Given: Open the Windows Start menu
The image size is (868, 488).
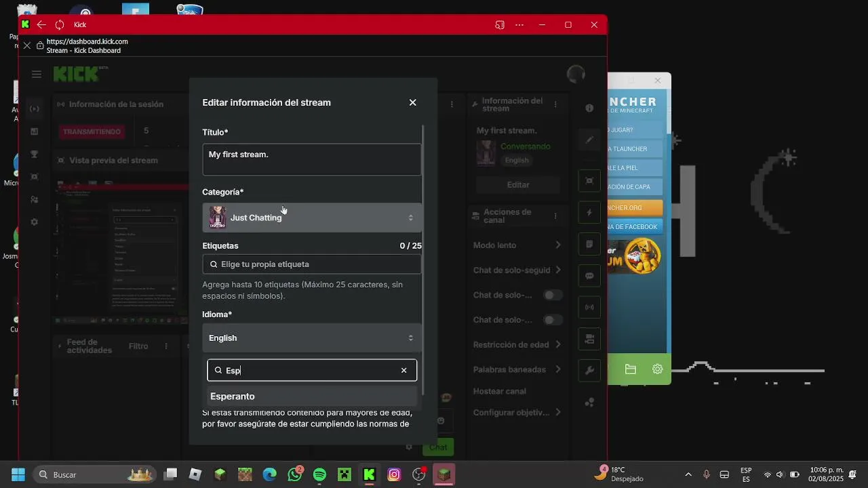Looking at the screenshot, I should (18, 474).
